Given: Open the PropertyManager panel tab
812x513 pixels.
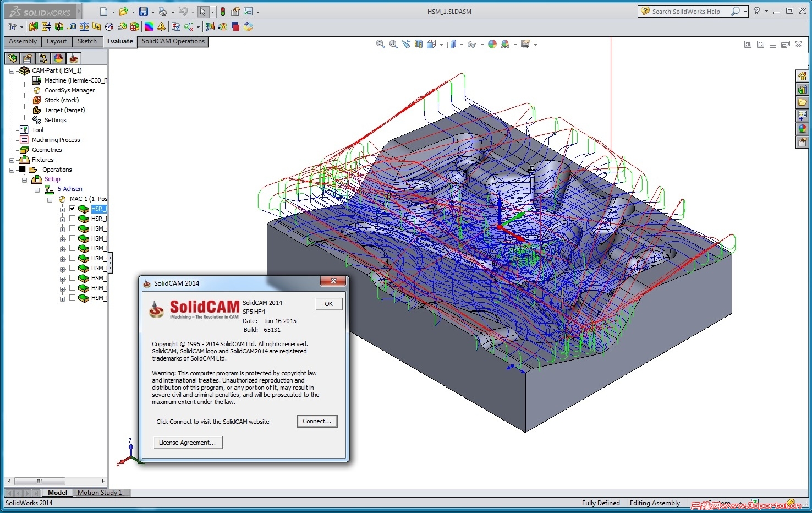Looking at the screenshot, I should coord(28,58).
